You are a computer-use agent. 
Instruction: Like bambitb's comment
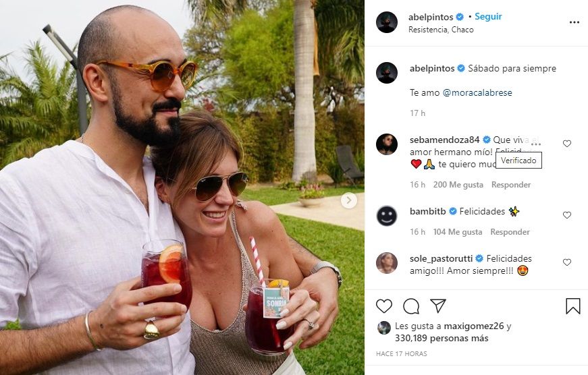point(567,215)
